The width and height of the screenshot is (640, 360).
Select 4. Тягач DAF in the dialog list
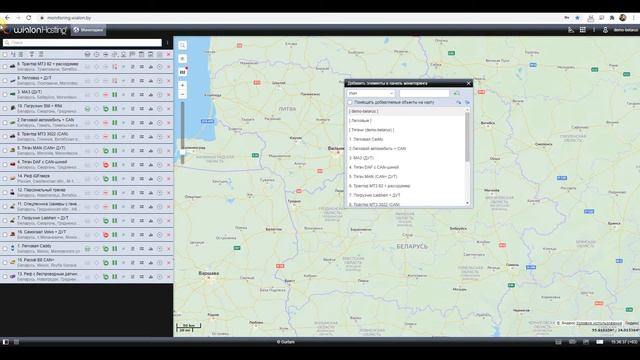374,167
